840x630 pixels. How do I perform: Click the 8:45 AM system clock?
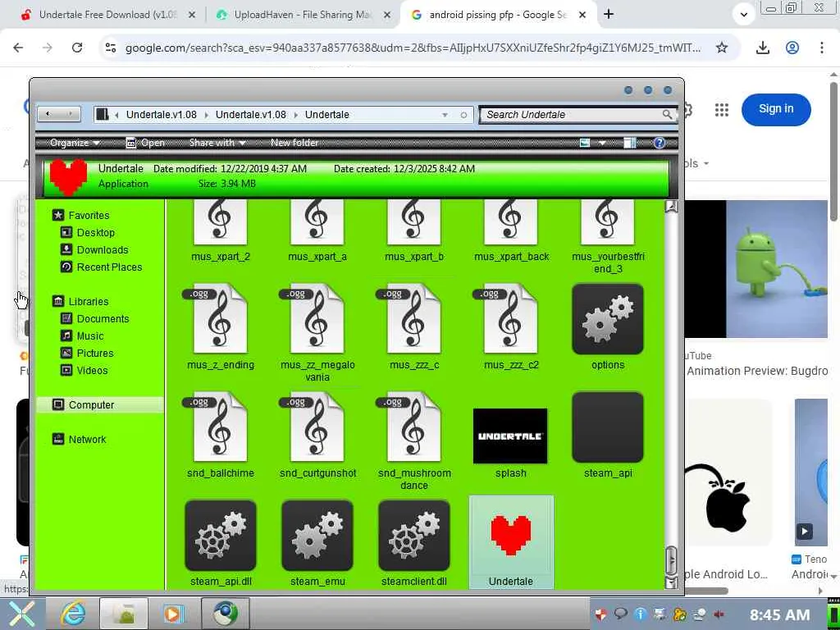point(779,614)
